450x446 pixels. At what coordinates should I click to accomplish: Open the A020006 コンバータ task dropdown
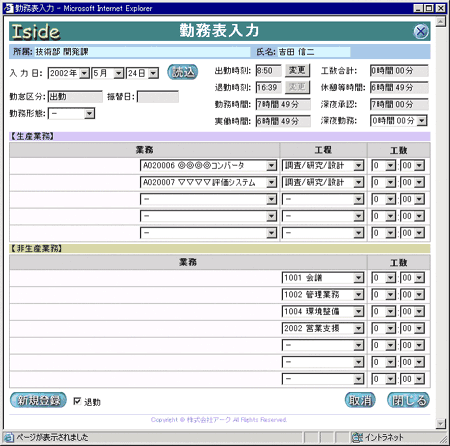click(x=208, y=165)
